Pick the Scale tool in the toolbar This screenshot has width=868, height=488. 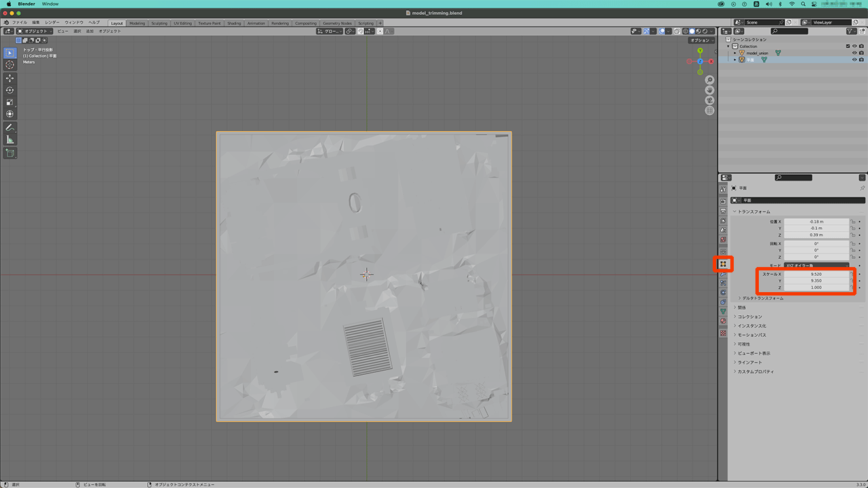point(10,102)
